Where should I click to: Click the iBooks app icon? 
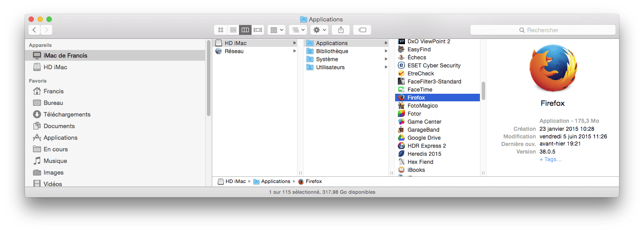click(x=401, y=170)
